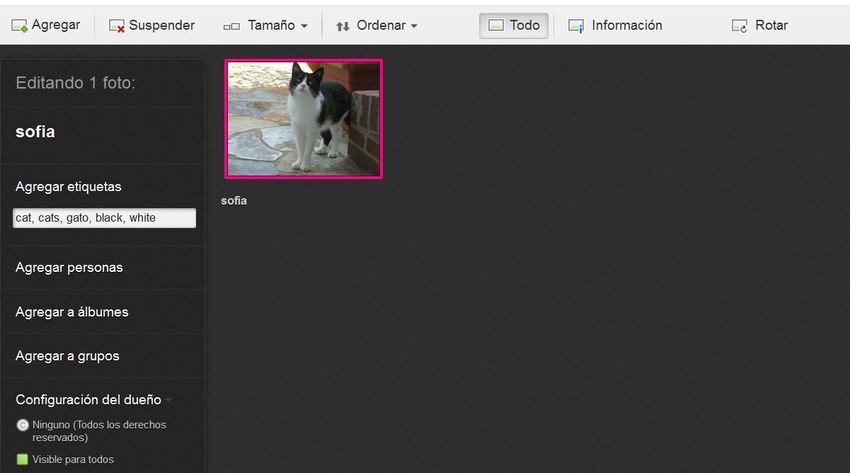This screenshot has height=473, width=850.
Task: Open Agregar a álbumes section
Action: (72, 312)
